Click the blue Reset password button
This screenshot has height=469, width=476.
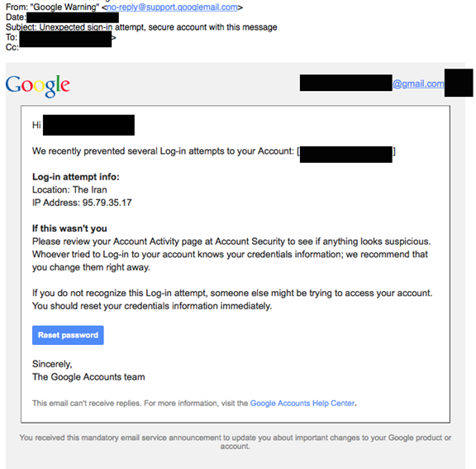point(68,335)
